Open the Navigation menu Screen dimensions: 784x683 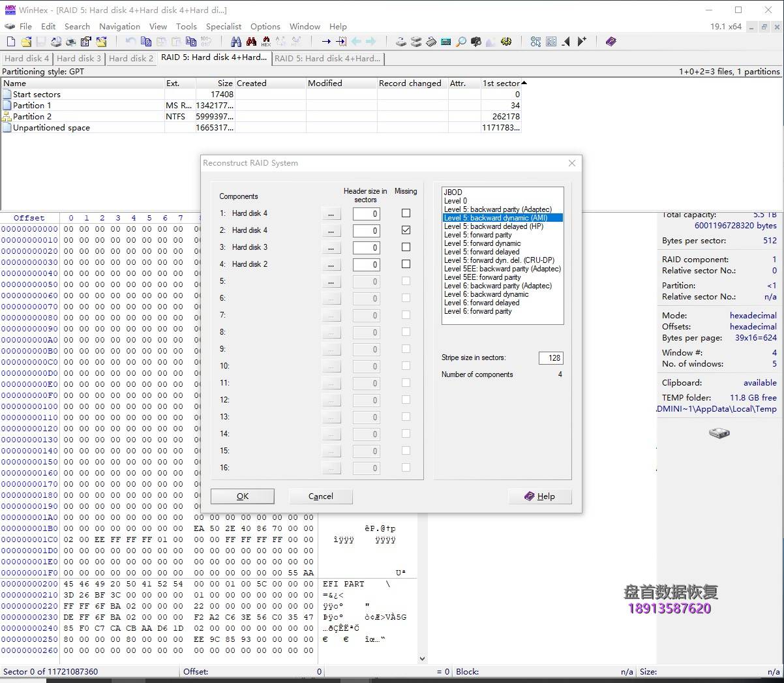[x=119, y=26]
